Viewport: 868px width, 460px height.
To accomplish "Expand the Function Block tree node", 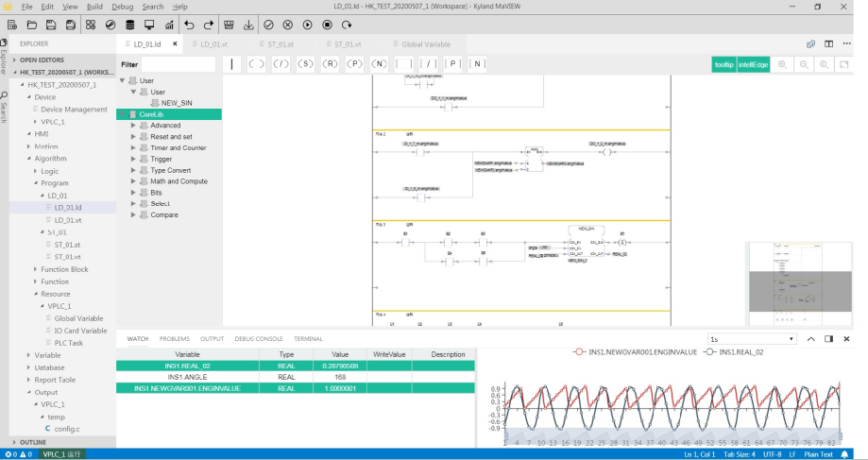I will tap(36, 269).
